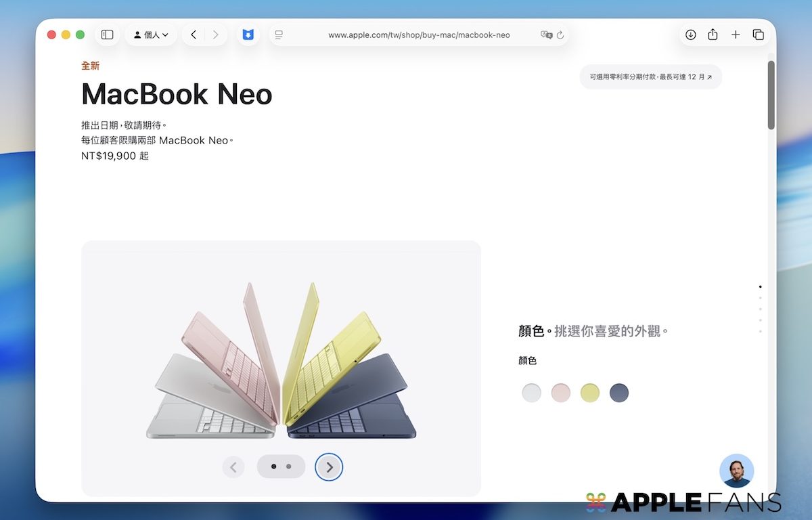Reload the current page
812x520 pixels.
pyautogui.click(x=560, y=35)
